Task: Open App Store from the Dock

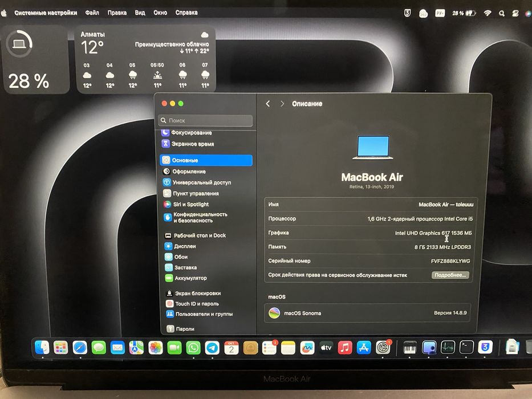Action: click(364, 348)
